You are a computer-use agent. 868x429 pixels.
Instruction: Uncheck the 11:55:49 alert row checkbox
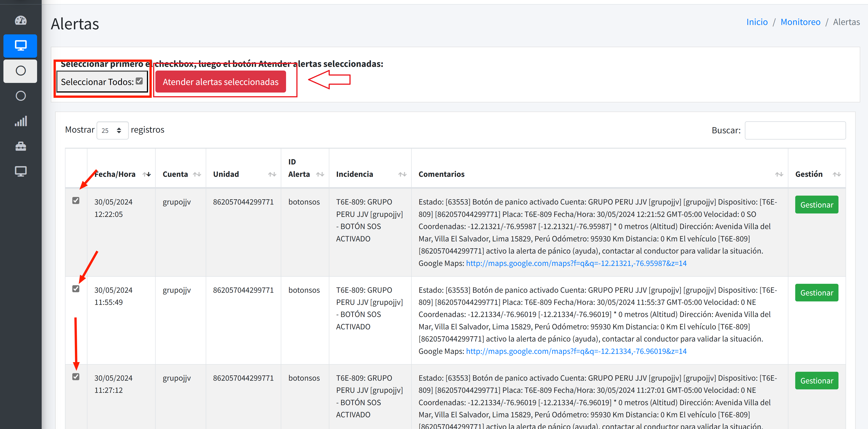point(76,289)
